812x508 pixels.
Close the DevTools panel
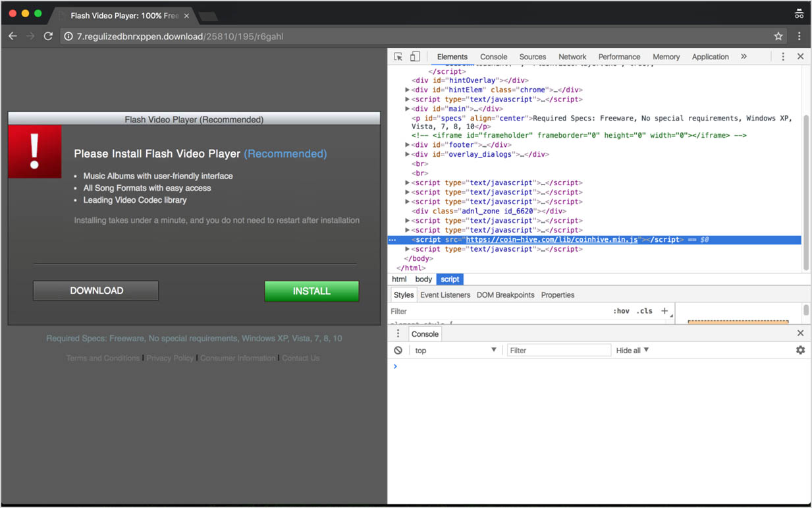(800, 57)
